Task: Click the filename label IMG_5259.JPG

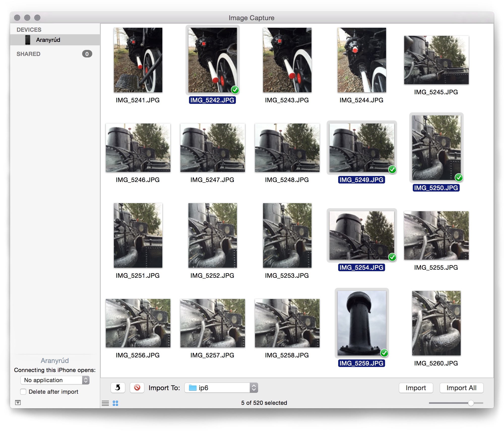Action: tap(362, 363)
